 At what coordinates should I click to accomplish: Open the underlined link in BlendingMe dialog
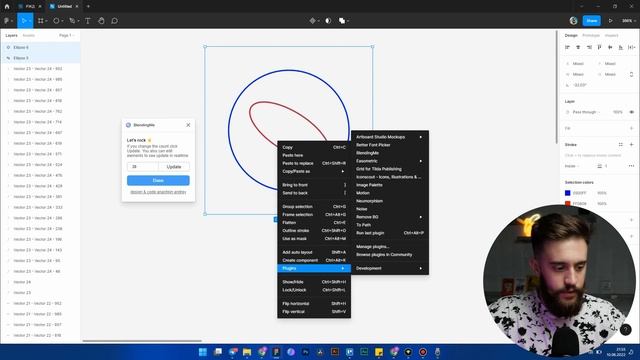tap(158, 192)
